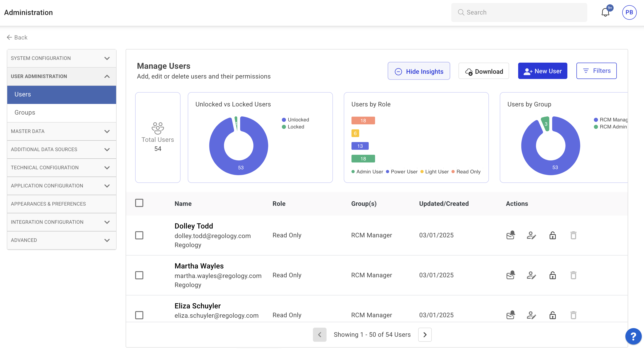Click the New User button

(542, 71)
